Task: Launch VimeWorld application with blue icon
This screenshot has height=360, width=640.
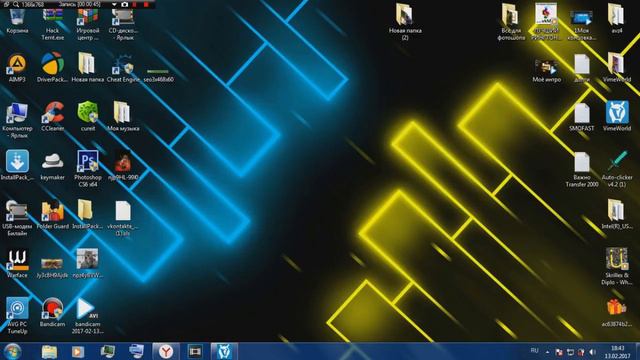Action: tap(617, 116)
